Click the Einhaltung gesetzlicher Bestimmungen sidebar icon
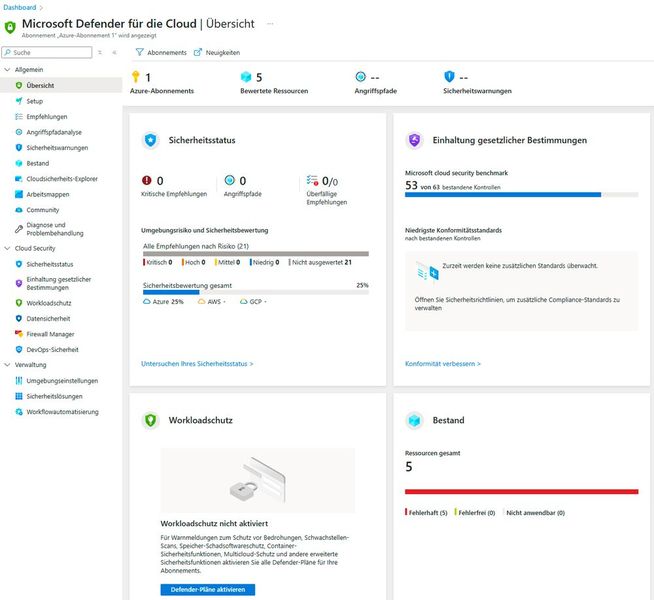Screen dimensions: 654x600 click(x=19, y=284)
